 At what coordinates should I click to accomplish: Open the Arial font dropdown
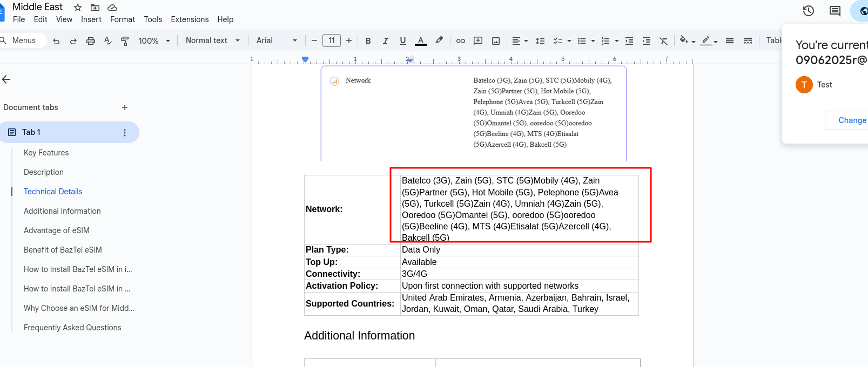pos(277,40)
